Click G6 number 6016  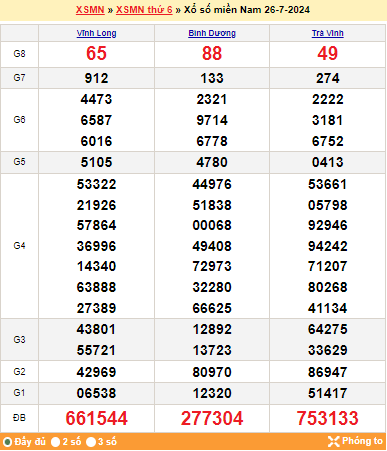(96, 141)
